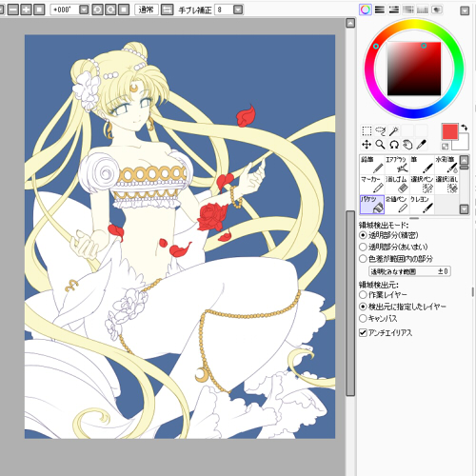Viewport: 476px width, 476px height.
Task: Choose the クレヨン crayon tool
Action: (x=422, y=205)
